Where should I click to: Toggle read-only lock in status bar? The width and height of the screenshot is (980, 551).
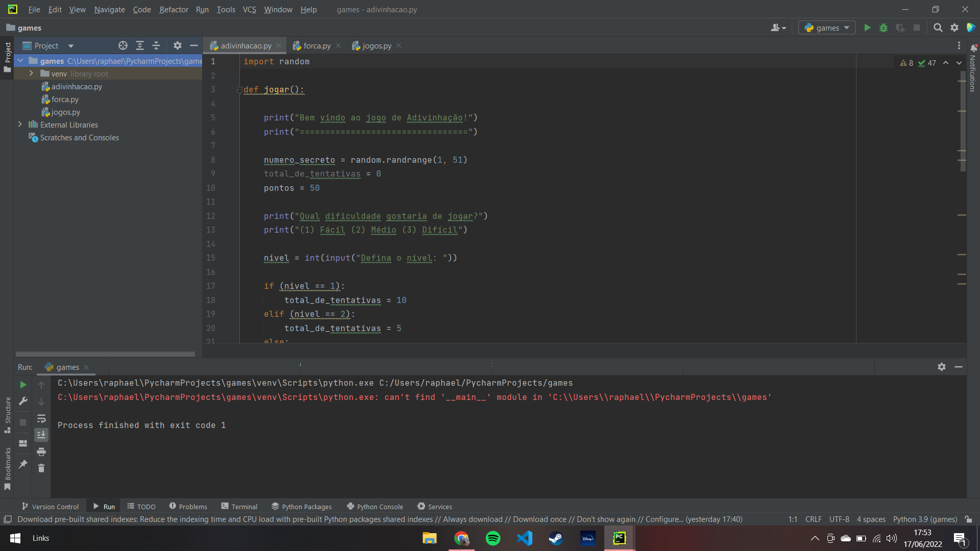coord(968,519)
